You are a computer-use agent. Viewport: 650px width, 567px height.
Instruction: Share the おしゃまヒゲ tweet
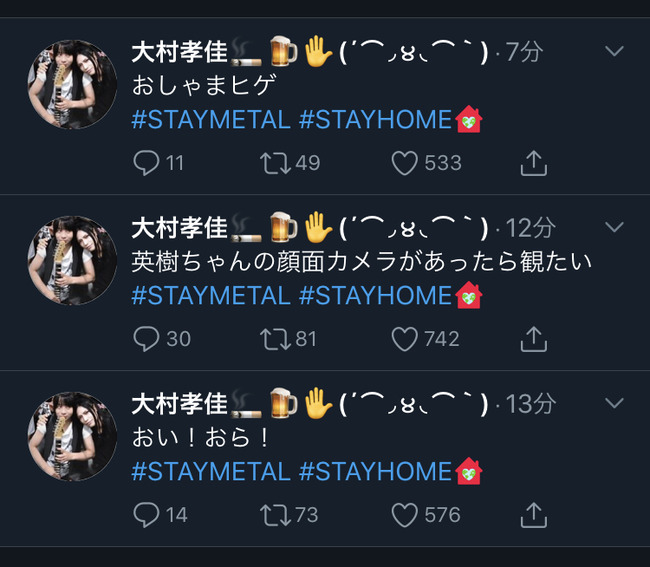[x=534, y=163]
